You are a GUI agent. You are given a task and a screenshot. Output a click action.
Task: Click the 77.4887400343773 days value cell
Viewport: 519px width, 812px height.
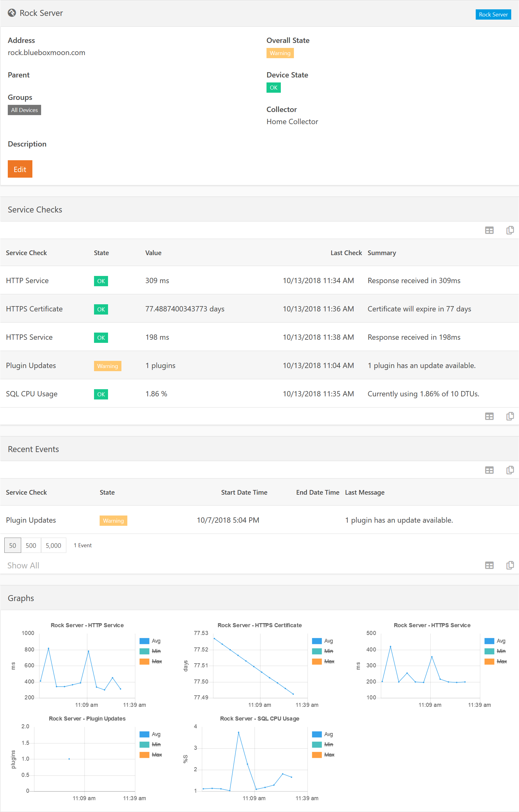185,309
